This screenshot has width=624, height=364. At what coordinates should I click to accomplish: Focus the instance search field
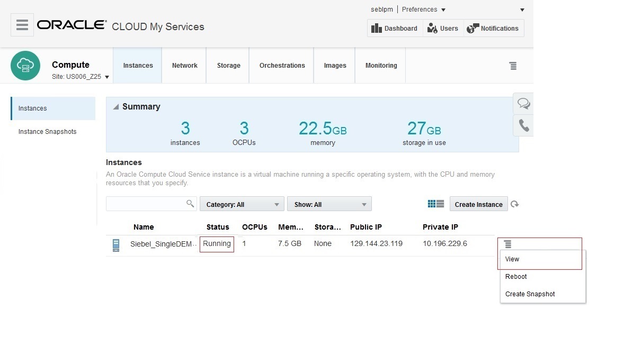[x=146, y=204]
